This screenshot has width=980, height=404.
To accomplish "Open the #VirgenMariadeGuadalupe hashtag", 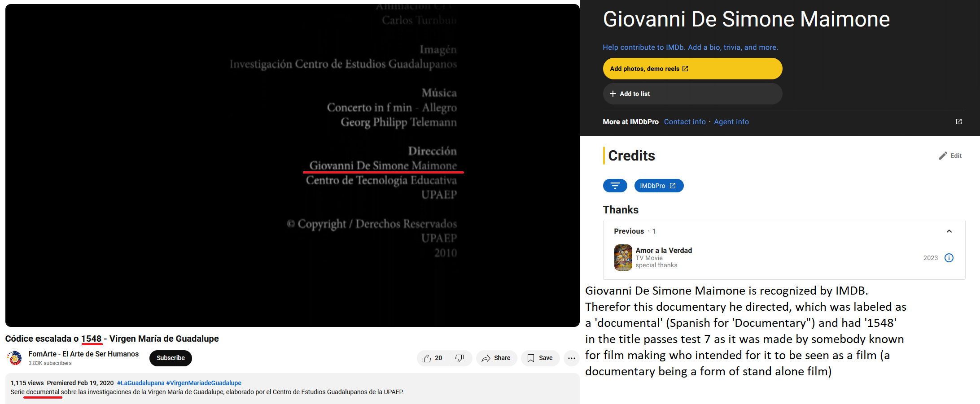I will click(204, 383).
